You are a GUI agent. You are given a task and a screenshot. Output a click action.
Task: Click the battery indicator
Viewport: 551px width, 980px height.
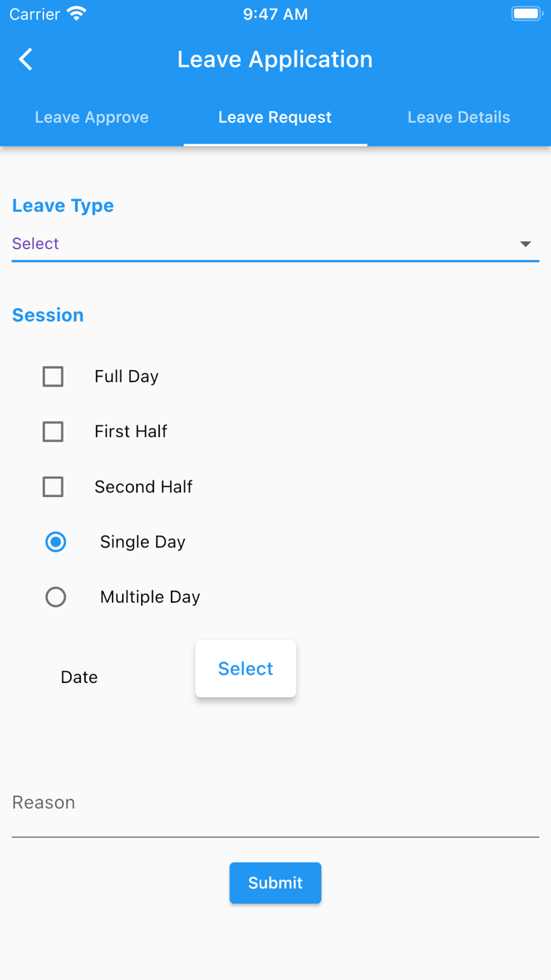click(525, 13)
